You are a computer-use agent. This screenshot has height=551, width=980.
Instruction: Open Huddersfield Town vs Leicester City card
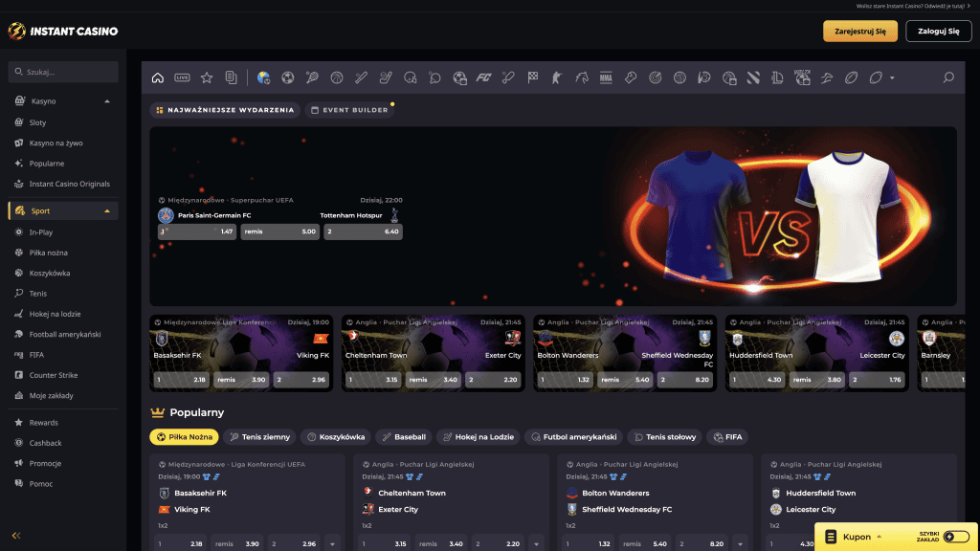tap(817, 353)
